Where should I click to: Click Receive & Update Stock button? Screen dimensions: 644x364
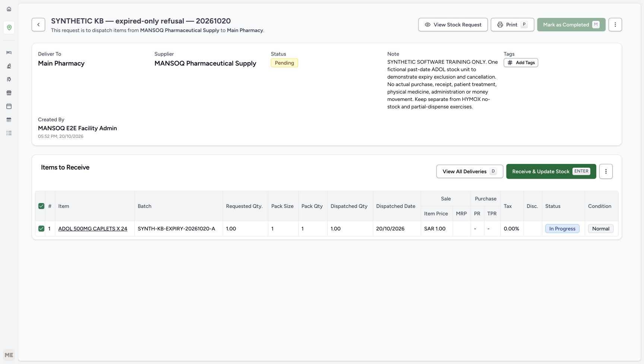click(551, 171)
